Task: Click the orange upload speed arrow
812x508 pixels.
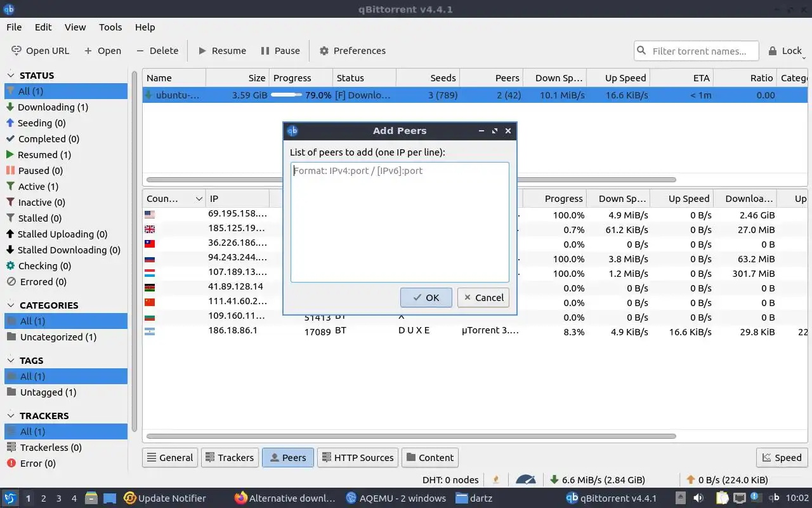Action: [691, 479]
